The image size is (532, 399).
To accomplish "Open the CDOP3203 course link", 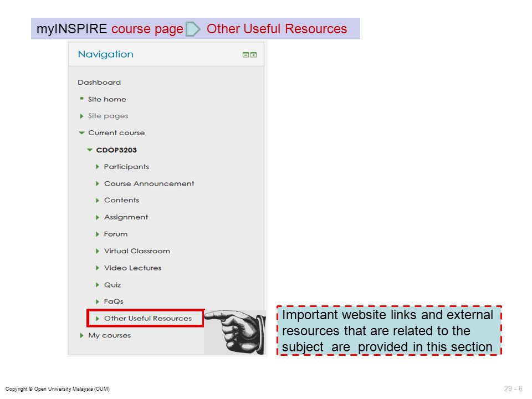I will pyautogui.click(x=116, y=150).
